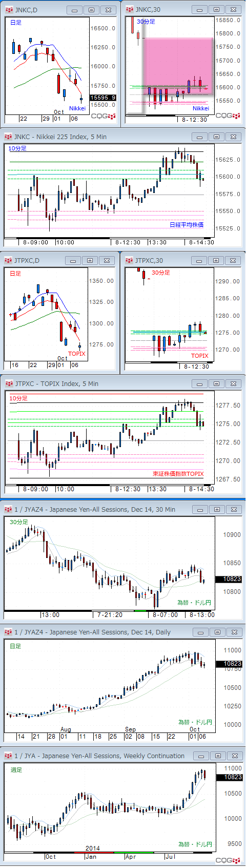
Task: Close the Nikkei 225 Index 5 Min window
Action: [233, 137]
